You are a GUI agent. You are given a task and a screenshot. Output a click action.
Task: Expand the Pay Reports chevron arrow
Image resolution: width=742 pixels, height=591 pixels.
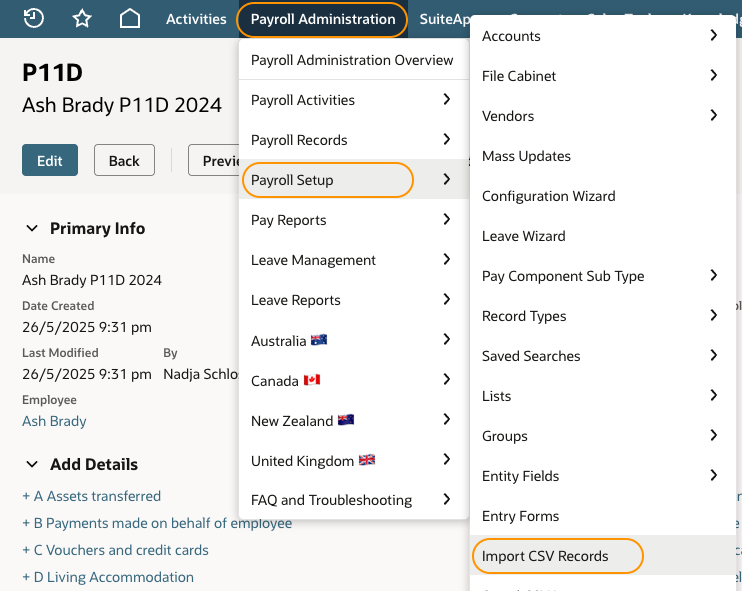447,219
